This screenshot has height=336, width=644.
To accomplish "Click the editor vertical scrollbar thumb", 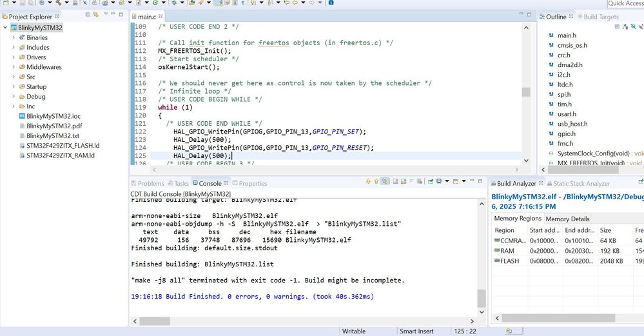I will [x=526, y=92].
